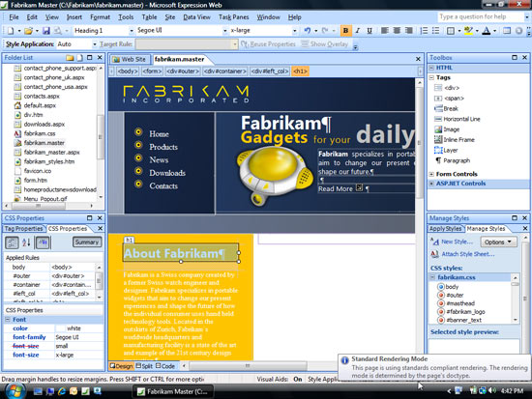
Task: Show categorized list in CSS Properties
Action: point(12,242)
